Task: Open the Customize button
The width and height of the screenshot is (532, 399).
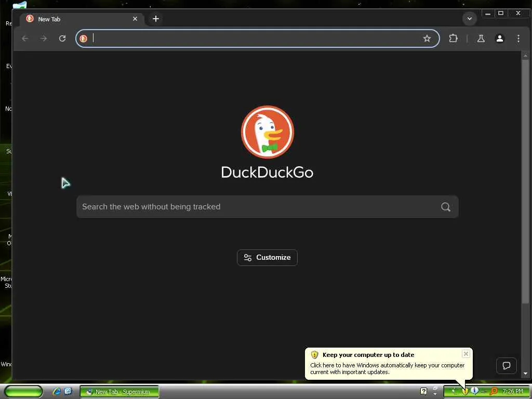Action: (x=268, y=258)
